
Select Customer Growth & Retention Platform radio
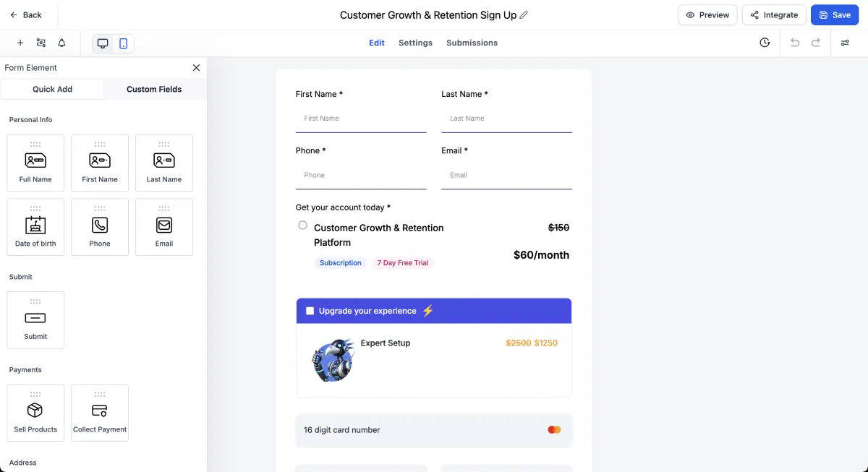pyautogui.click(x=303, y=226)
